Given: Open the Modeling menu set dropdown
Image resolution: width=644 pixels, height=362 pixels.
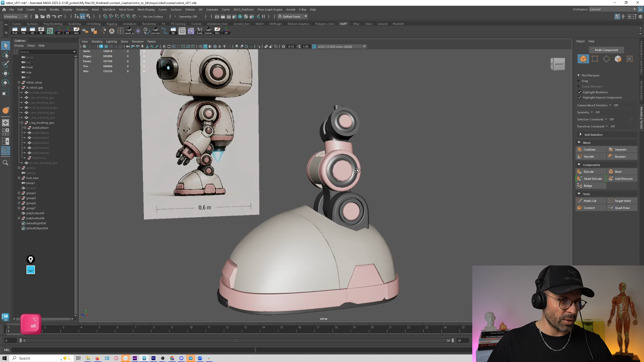Looking at the screenshot, I should [x=15, y=16].
